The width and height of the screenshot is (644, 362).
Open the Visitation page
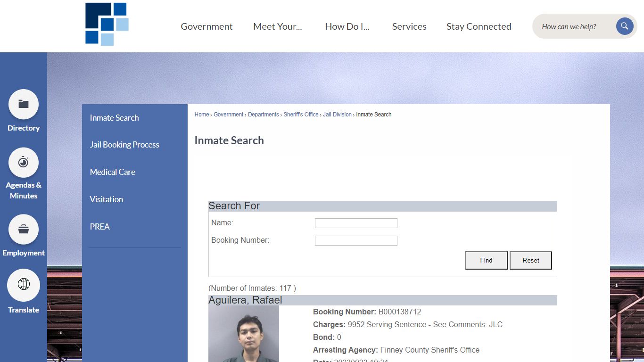(107, 199)
